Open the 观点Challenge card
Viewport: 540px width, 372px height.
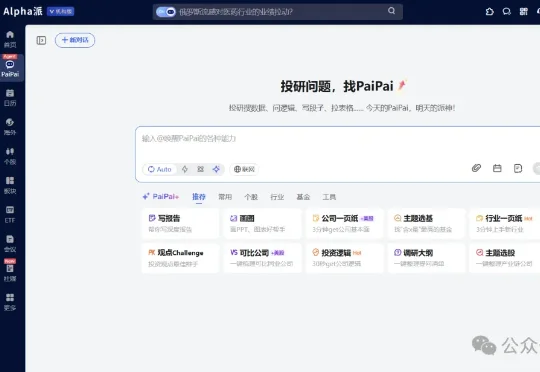(x=180, y=258)
